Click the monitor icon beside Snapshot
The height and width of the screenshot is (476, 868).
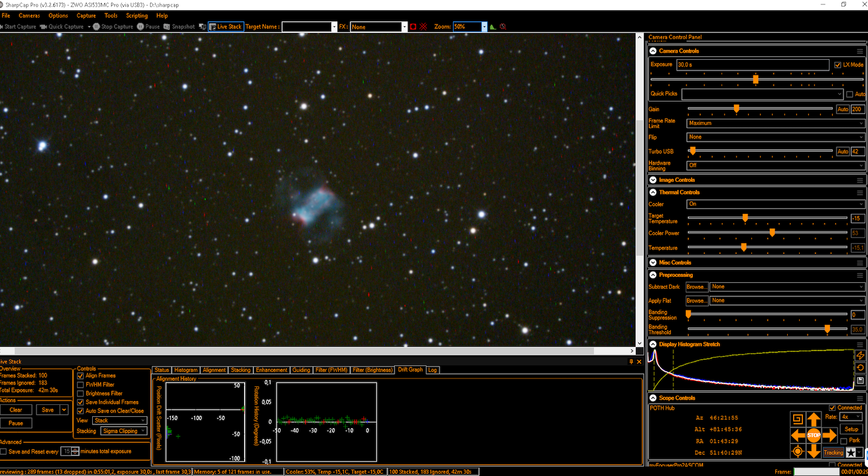[x=203, y=27]
